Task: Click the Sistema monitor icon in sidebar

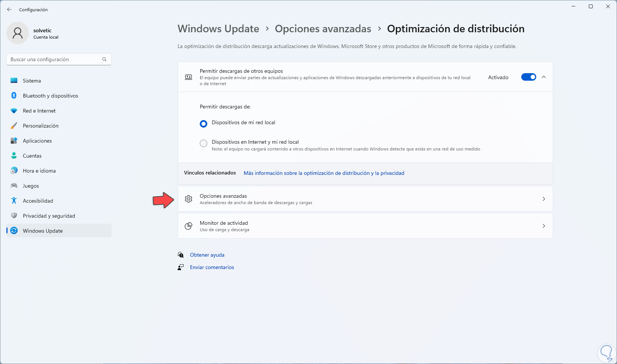Action: click(14, 81)
